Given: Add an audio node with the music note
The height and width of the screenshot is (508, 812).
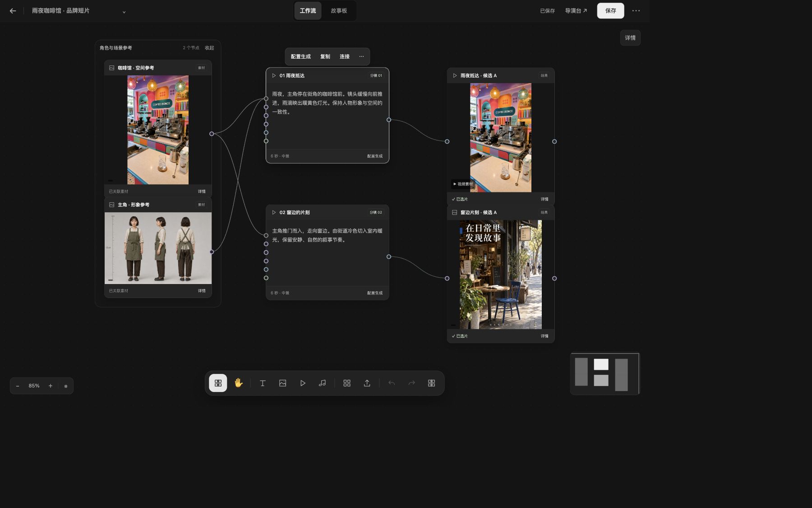Looking at the screenshot, I should coord(322,383).
